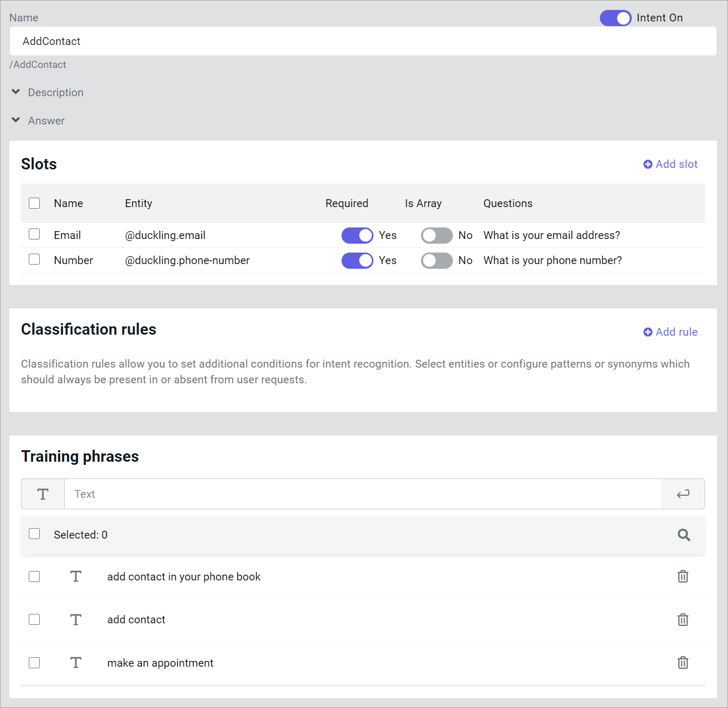
Task: Open the Number slot row
Action: click(x=73, y=260)
